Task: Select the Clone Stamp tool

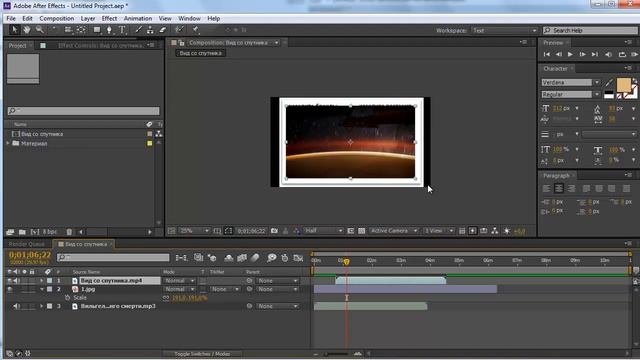Action: (150, 29)
